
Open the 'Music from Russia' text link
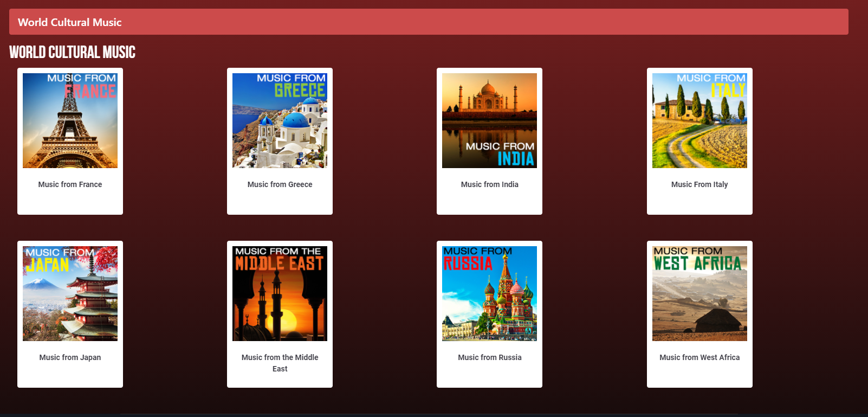[x=489, y=357]
